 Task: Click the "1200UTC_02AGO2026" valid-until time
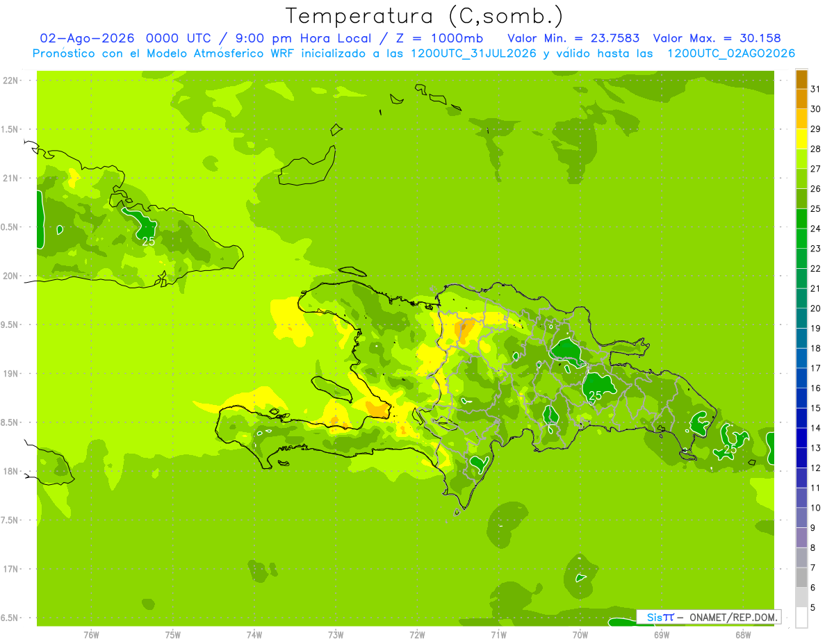click(x=731, y=53)
